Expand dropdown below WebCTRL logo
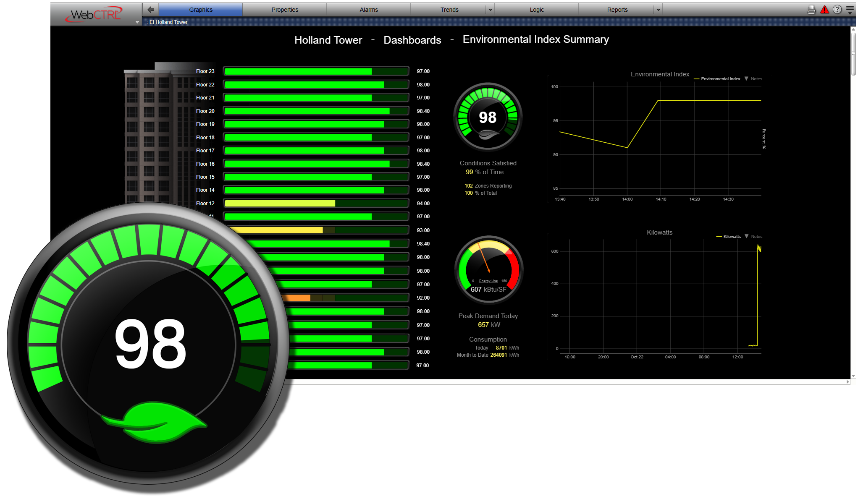858x504 pixels. [x=137, y=22]
